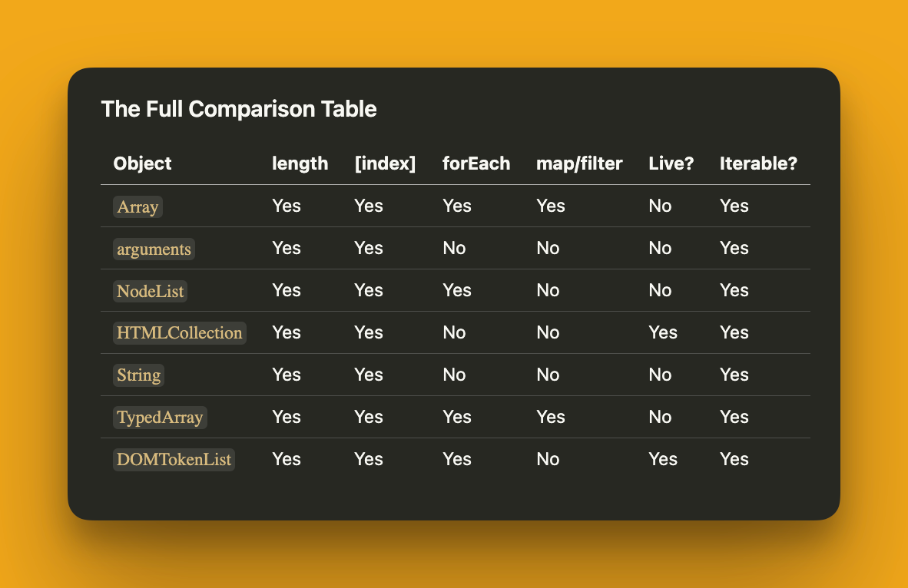
Task: Click the HTMLCollection code label
Action: tap(180, 333)
